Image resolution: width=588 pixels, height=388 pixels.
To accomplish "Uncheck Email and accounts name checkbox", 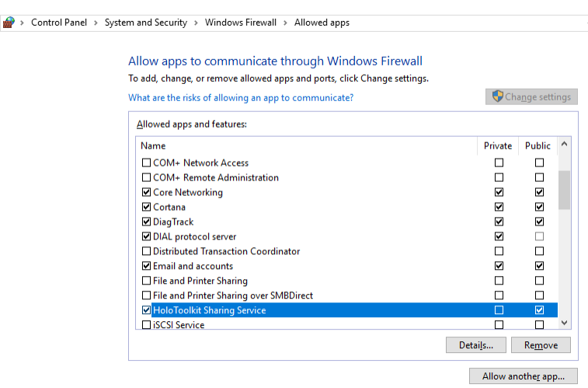I will 146,266.
